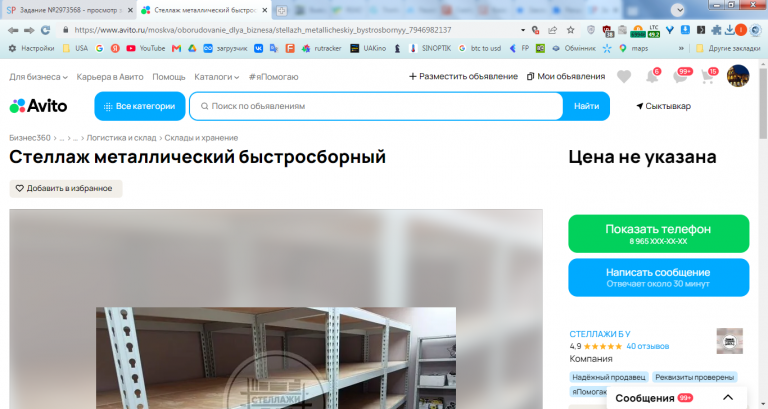The image size is (768, 409).
Task: Expand the Для бизнеса menu
Action: [x=38, y=77]
